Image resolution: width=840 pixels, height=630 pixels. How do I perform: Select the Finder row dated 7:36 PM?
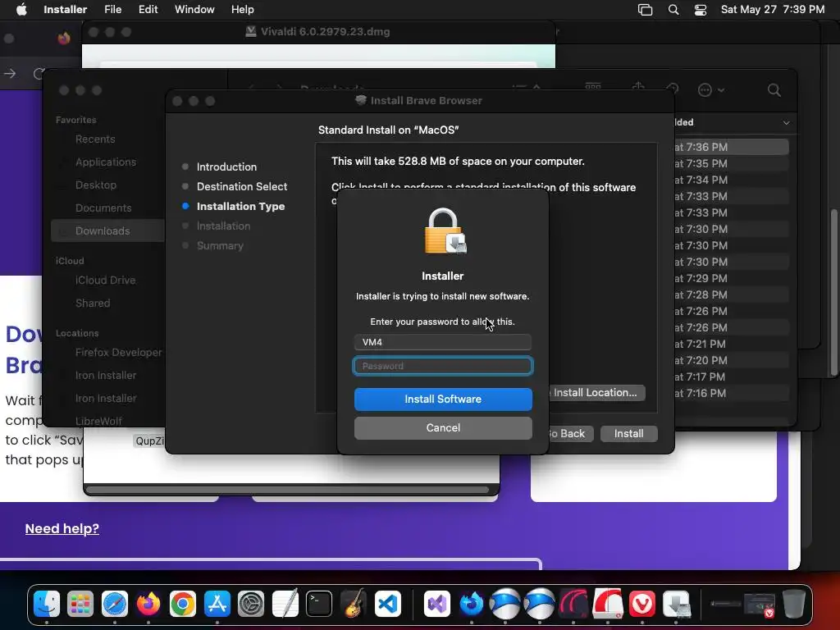(x=731, y=147)
